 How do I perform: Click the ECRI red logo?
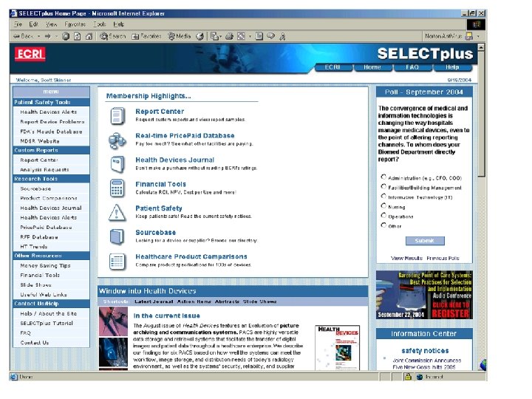pyautogui.click(x=30, y=54)
